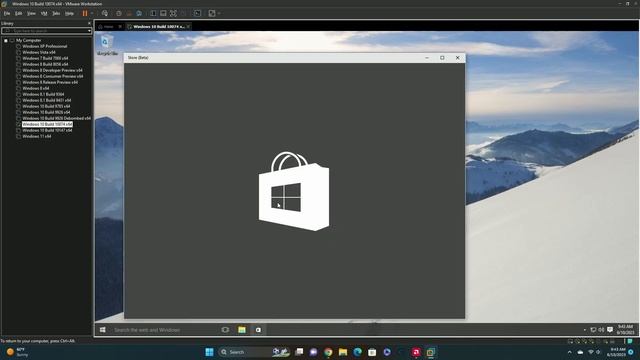This screenshot has height=360, width=640.
Task: Switch to the Home tab
Action: tap(108, 27)
